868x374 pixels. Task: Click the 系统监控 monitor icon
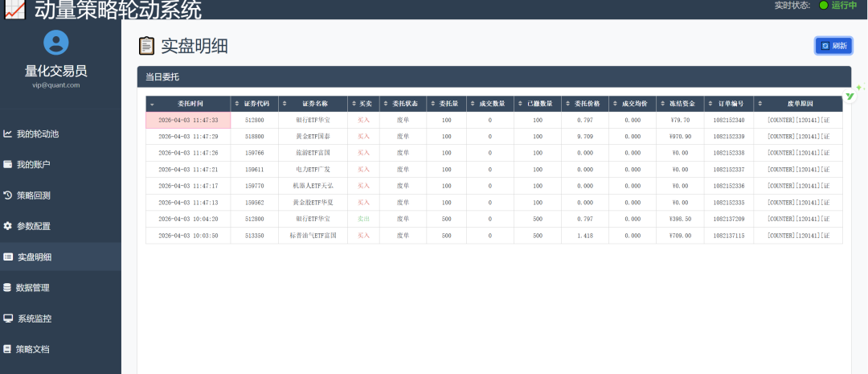8,318
